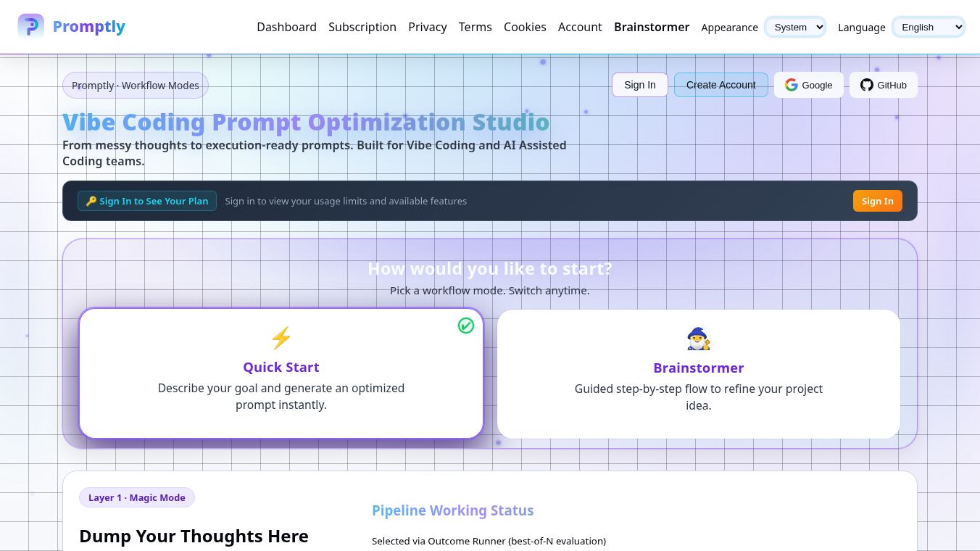980x551 pixels.
Task: Click the Language label
Action: pos(862,28)
